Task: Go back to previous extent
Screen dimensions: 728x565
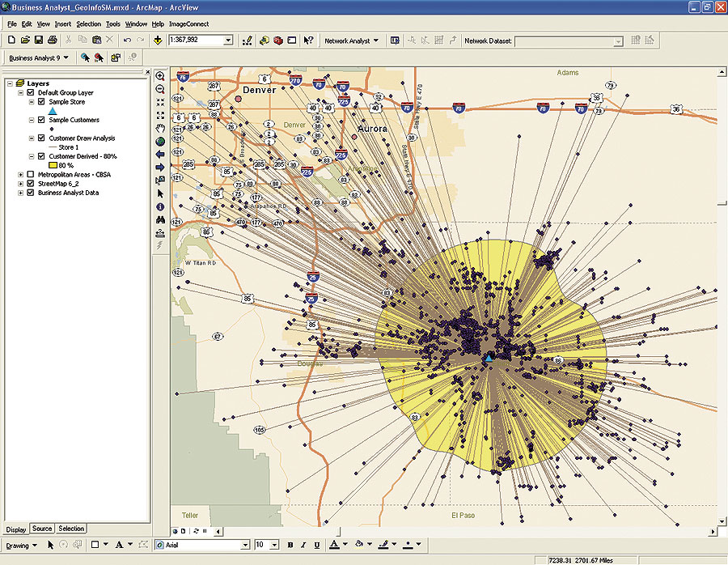Action: [x=160, y=155]
